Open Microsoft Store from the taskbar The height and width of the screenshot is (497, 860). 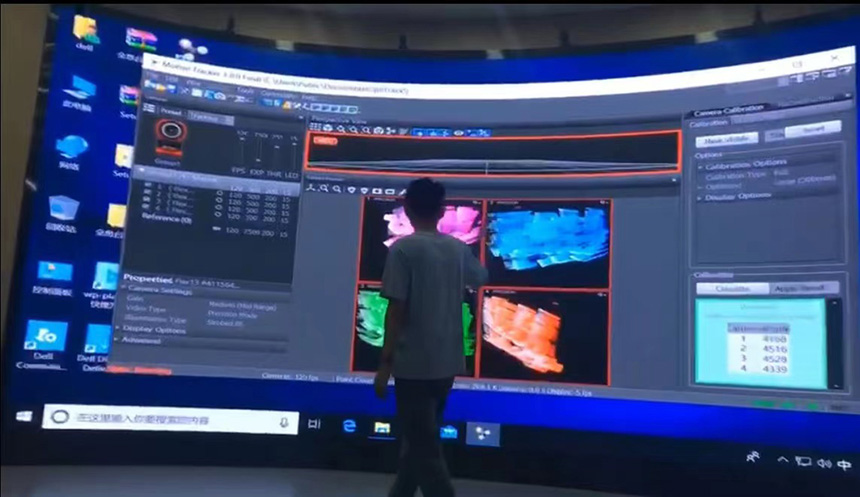(449, 432)
